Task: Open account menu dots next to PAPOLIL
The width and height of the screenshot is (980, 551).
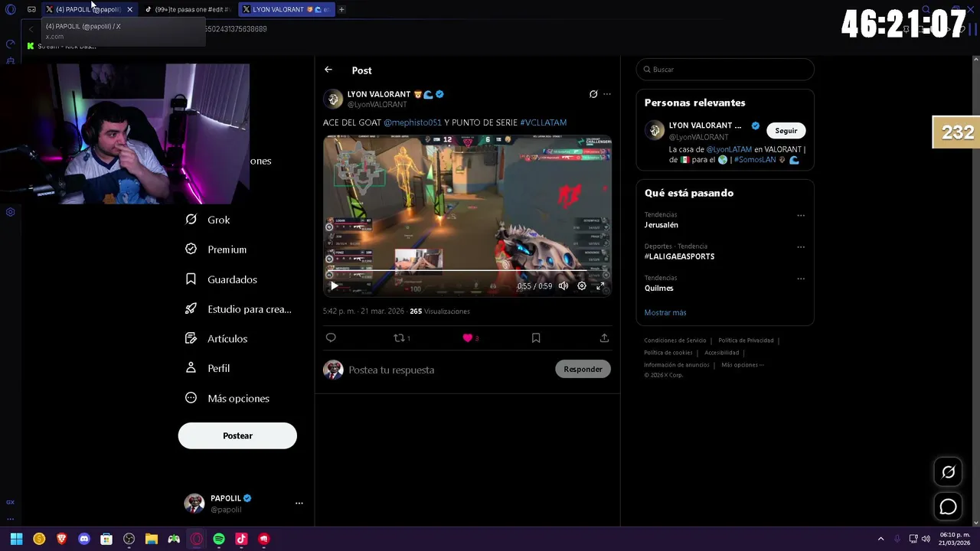Action: click(299, 503)
